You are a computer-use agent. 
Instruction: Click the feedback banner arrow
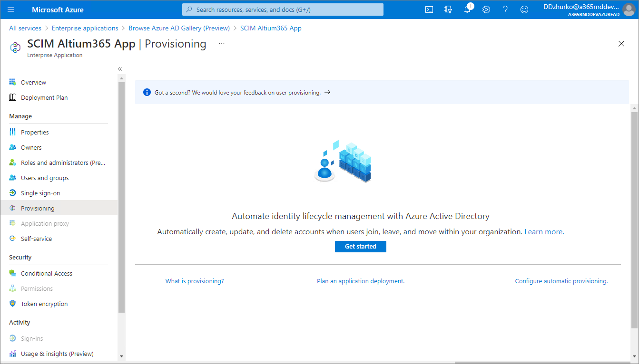pyautogui.click(x=327, y=93)
